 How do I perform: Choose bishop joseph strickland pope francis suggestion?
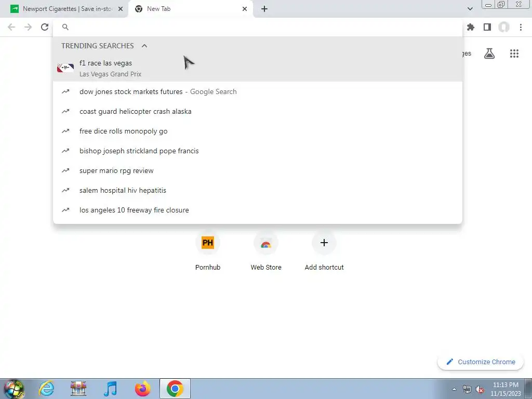[x=258, y=151]
